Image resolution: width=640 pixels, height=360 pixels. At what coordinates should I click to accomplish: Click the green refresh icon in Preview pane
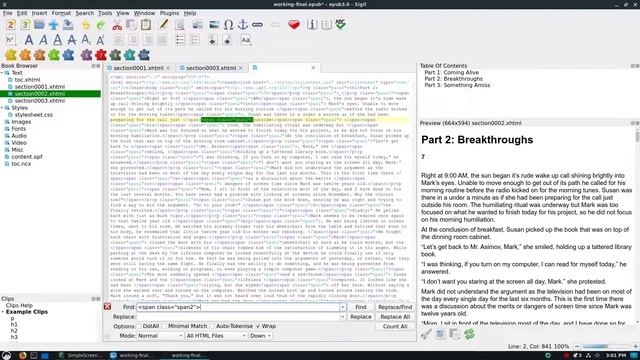point(469,335)
